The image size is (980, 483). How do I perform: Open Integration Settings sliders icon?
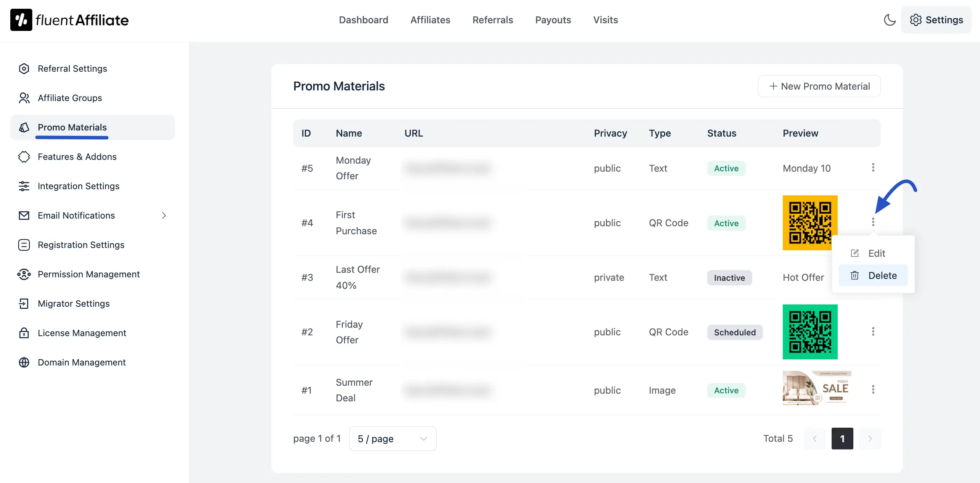[x=24, y=186]
